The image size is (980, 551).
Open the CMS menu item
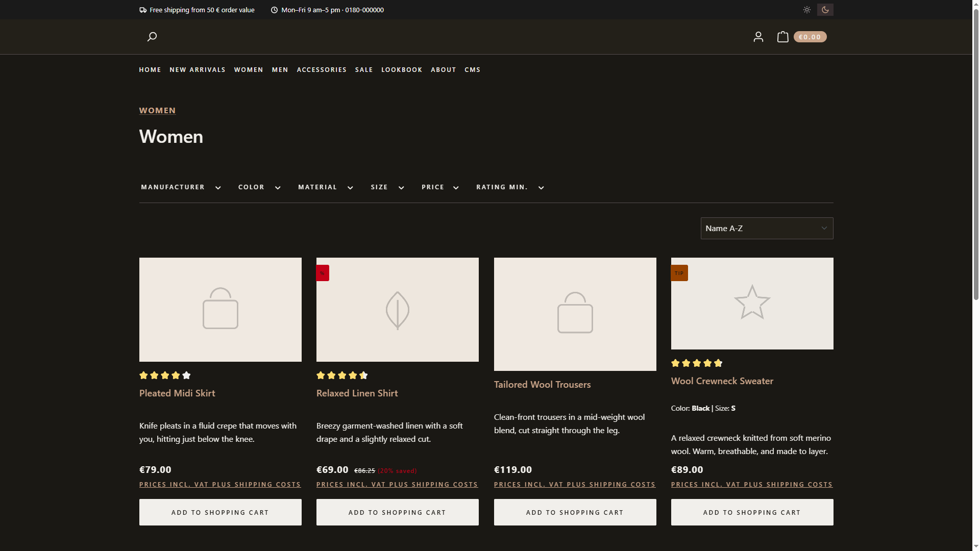pyautogui.click(x=472, y=70)
